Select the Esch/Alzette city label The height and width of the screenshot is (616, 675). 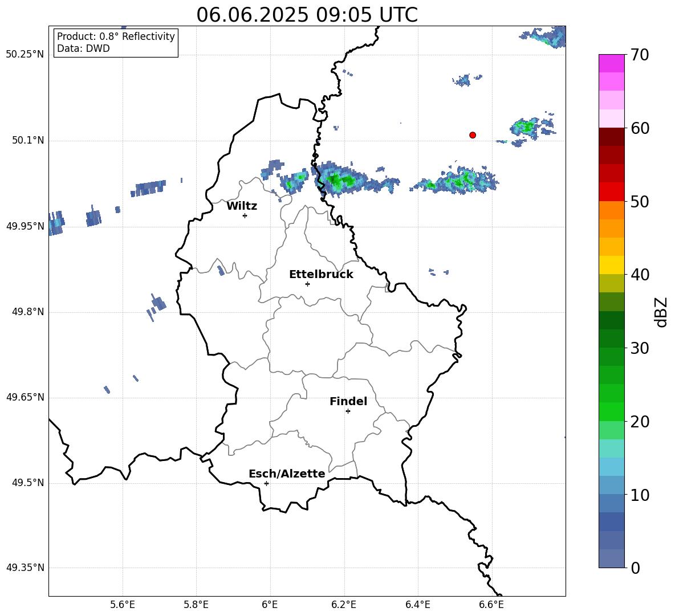(x=287, y=474)
